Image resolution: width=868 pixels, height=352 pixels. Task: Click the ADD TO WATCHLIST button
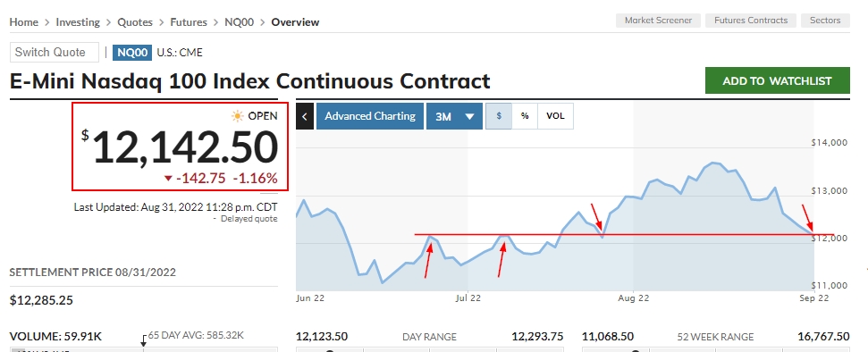click(777, 80)
